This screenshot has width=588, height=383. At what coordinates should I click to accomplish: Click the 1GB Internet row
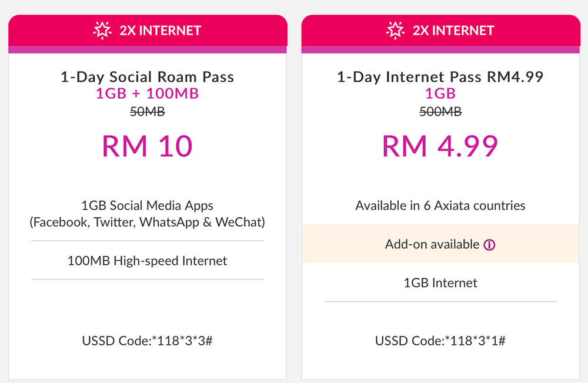(x=440, y=283)
